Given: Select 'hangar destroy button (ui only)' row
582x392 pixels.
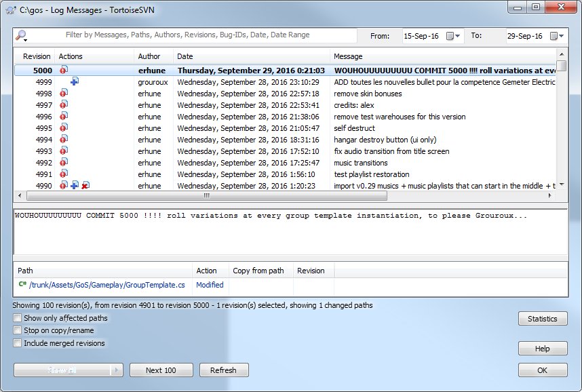Looking at the screenshot, I should 285,140.
